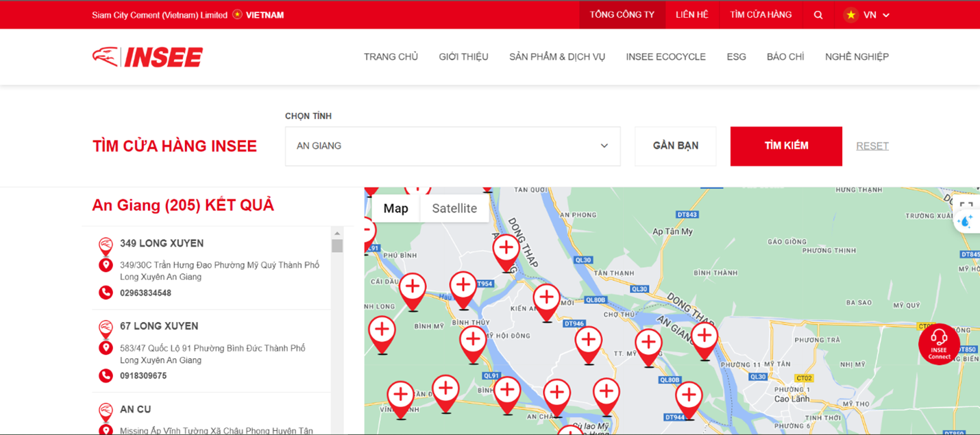Click the Gần Bạn button
The height and width of the screenshot is (435, 980).
(x=675, y=146)
